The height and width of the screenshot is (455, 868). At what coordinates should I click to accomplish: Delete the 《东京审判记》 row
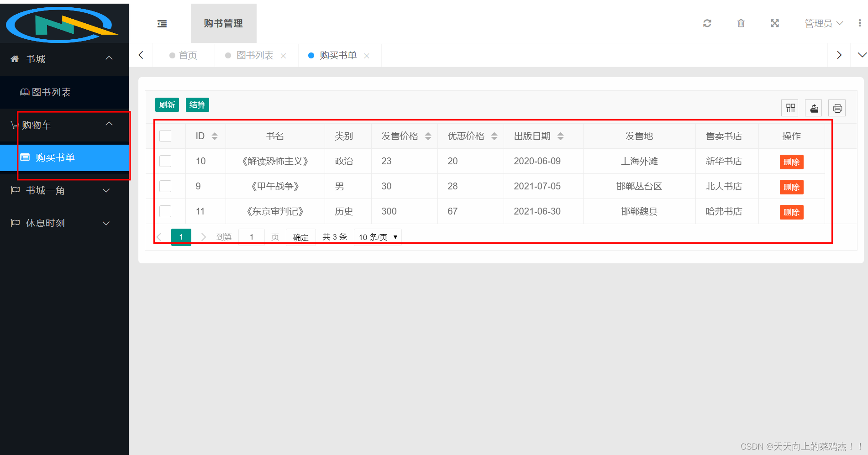pyautogui.click(x=791, y=212)
